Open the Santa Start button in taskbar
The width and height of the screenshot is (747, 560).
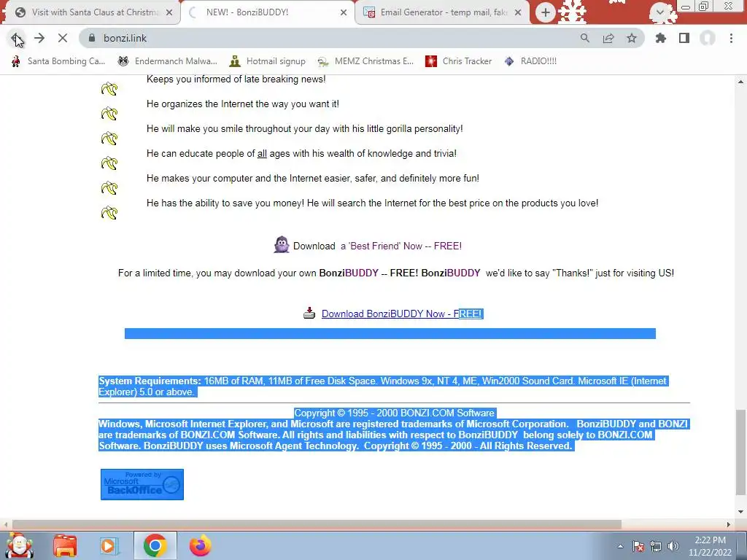19,545
